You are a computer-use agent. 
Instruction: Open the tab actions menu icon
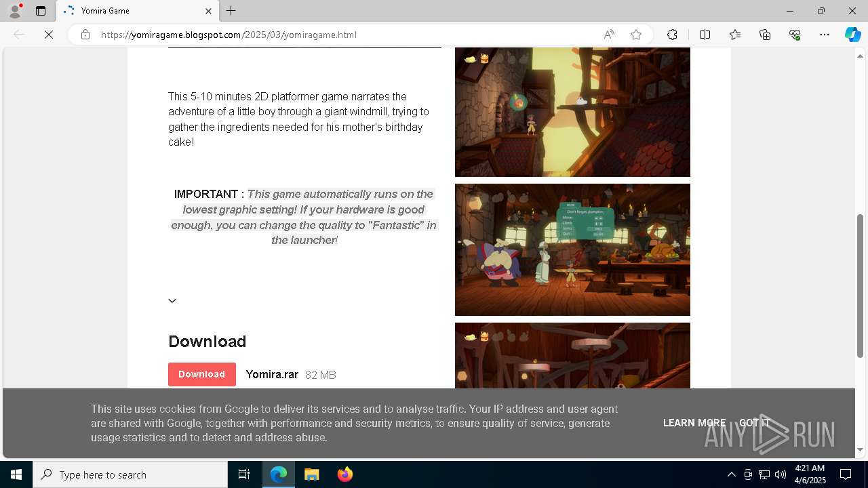coord(41,11)
